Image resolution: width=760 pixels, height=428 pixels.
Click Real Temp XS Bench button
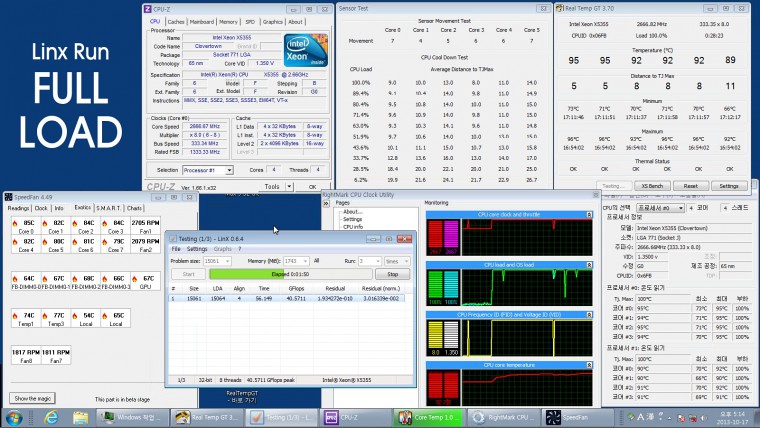pos(652,186)
